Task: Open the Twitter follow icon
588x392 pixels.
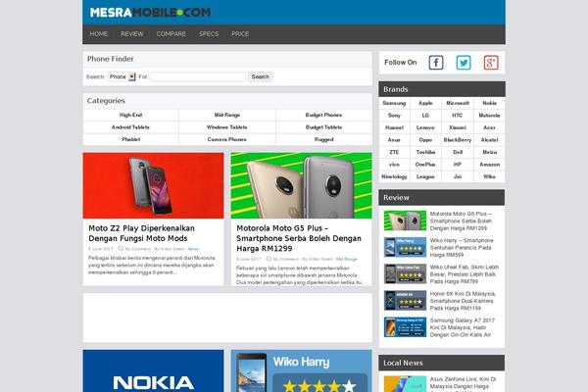Action: coord(464,63)
